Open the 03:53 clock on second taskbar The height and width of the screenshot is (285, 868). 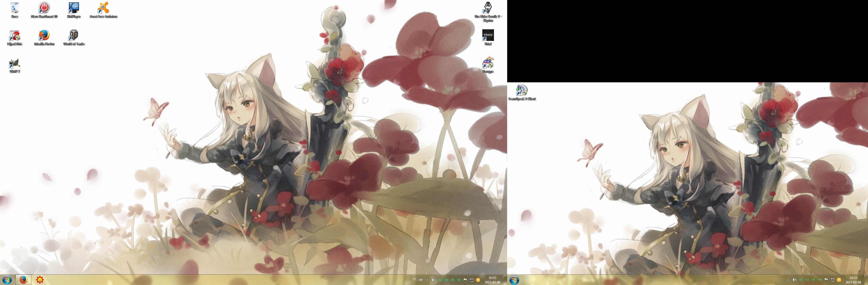pos(853,280)
